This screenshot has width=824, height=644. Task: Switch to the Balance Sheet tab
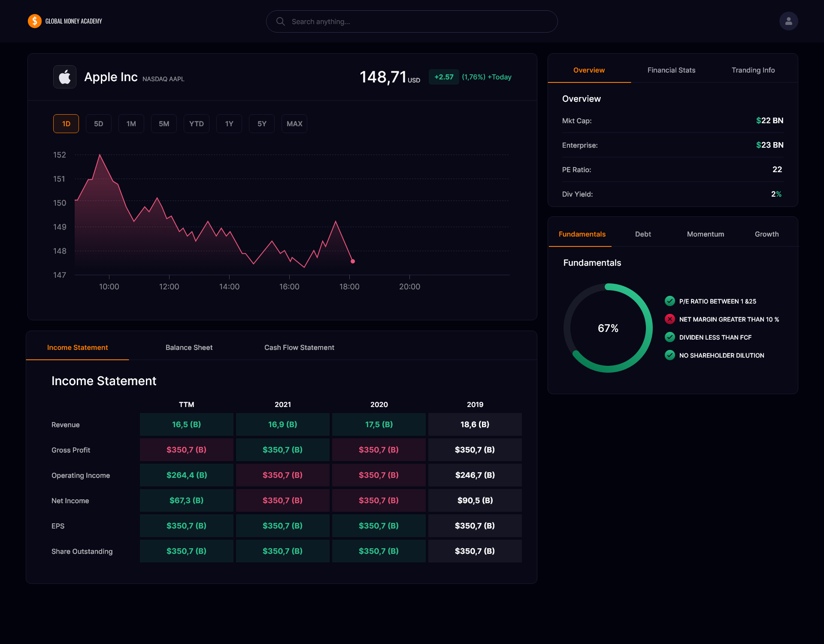[189, 347]
